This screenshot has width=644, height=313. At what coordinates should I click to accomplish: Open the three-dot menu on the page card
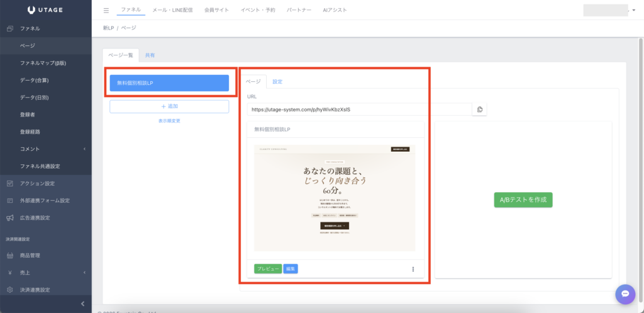click(413, 269)
